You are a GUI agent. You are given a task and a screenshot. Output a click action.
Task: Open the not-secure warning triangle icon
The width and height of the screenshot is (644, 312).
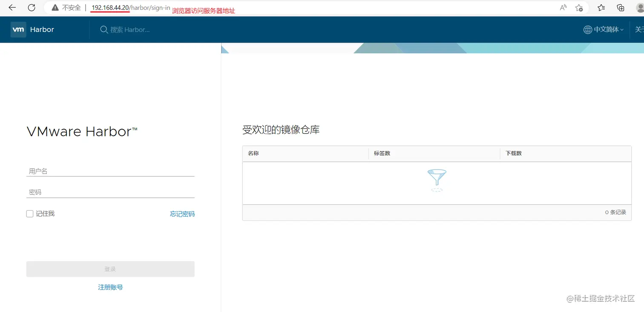tap(55, 8)
